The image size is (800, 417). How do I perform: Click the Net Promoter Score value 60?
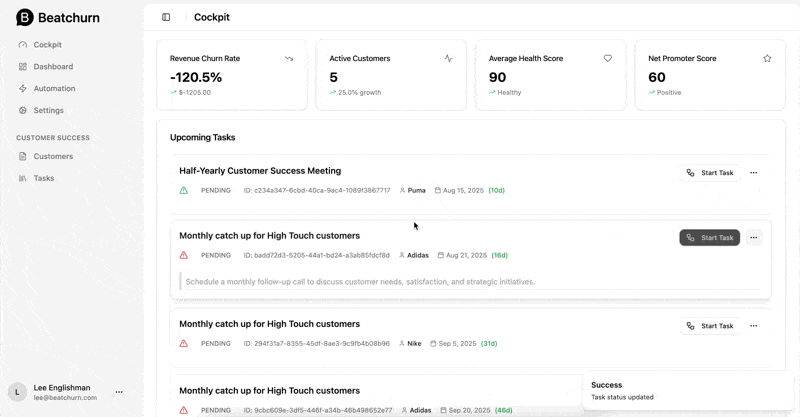click(657, 78)
